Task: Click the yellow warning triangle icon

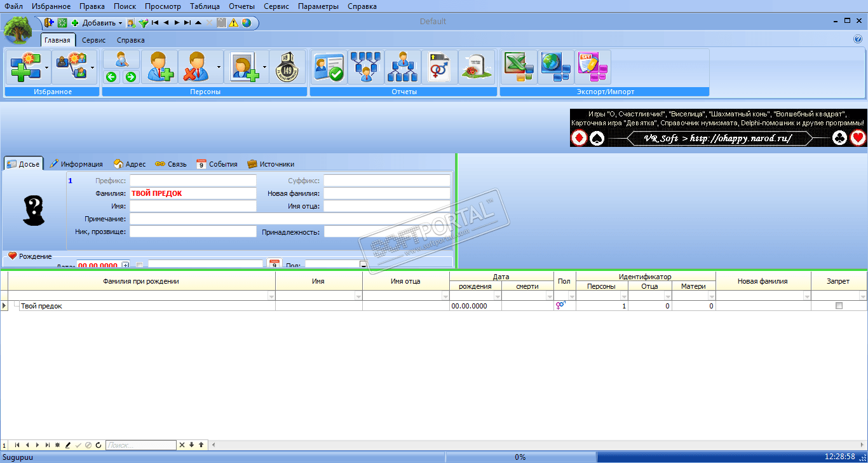Action: point(233,23)
